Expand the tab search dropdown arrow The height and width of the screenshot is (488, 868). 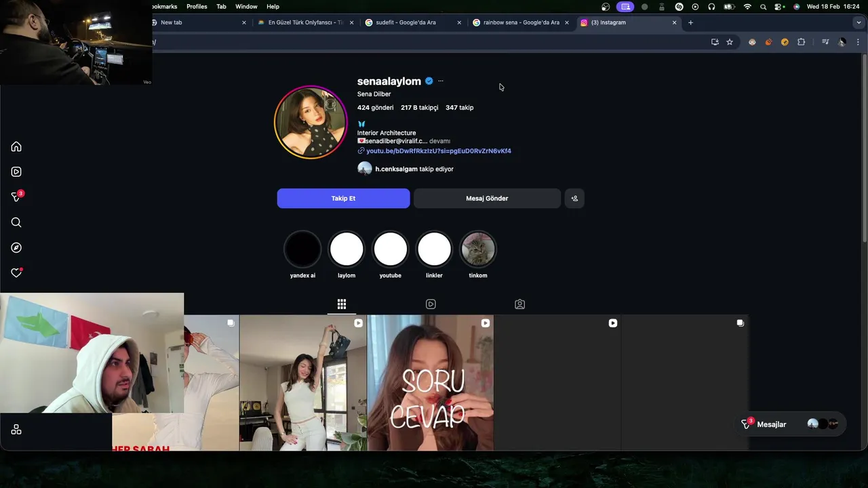tap(859, 22)
